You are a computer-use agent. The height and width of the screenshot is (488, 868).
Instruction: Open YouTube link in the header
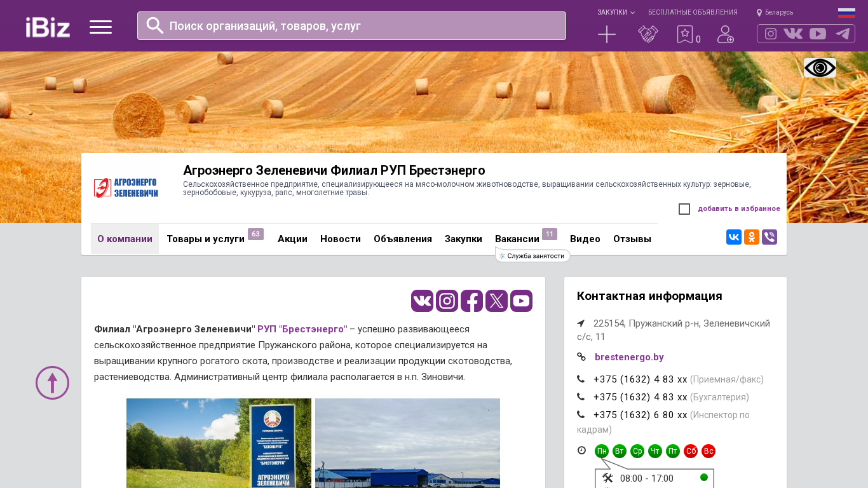818,34
